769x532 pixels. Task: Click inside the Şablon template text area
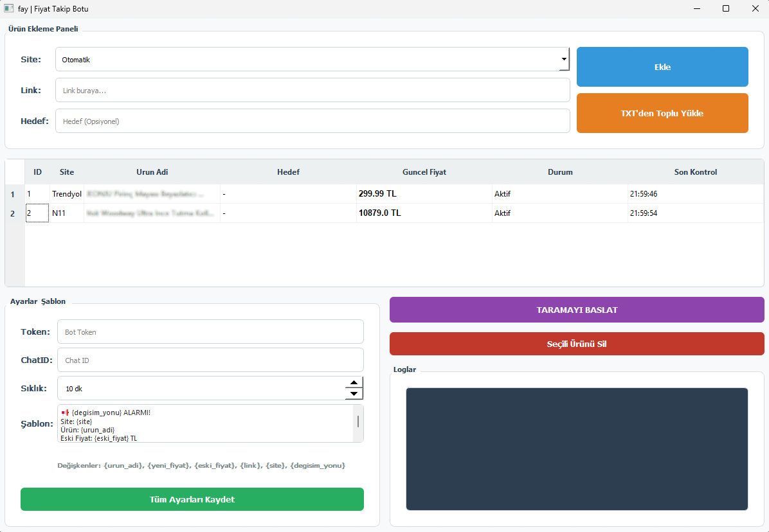point(205,424)
